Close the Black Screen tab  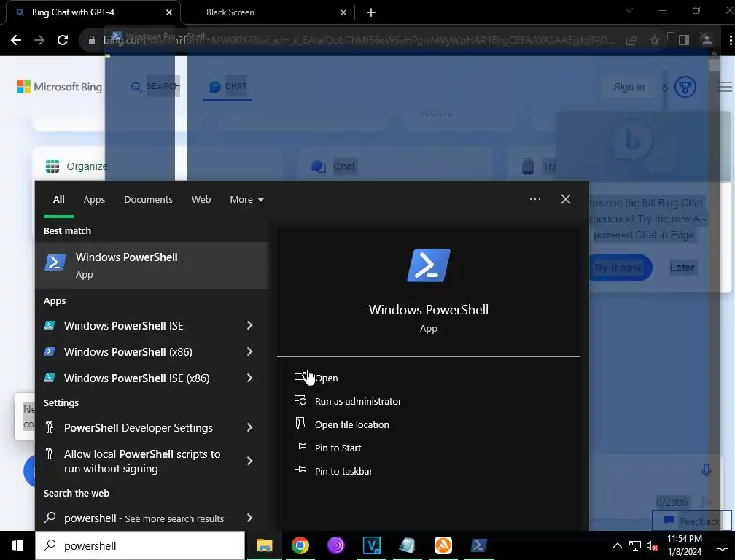(x=343, y=12)
